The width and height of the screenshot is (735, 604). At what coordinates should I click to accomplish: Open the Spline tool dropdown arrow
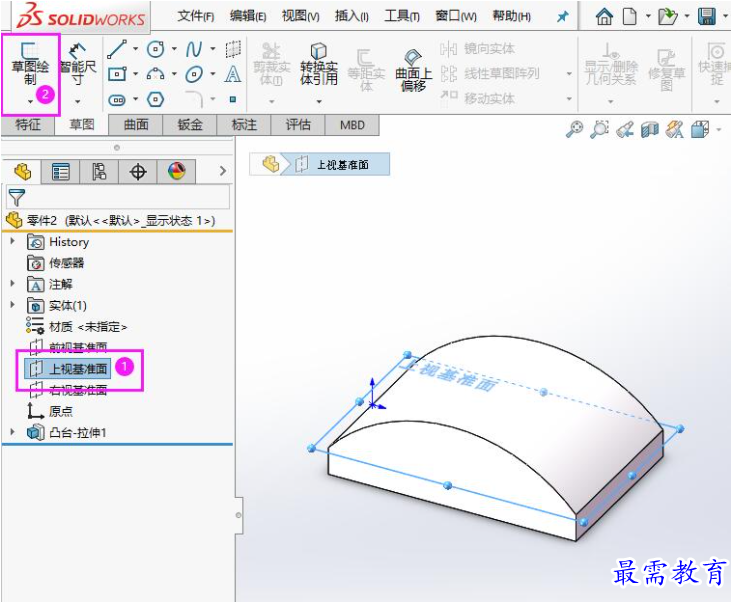tap(213, 49)
